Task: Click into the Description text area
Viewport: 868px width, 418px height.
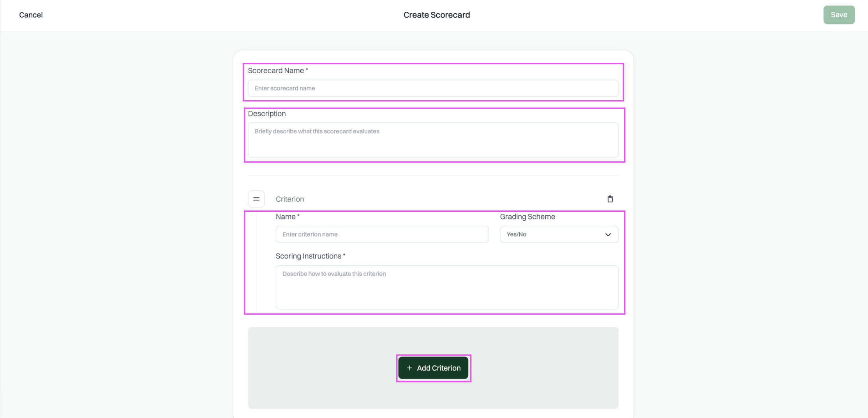Action: (433, 140)
